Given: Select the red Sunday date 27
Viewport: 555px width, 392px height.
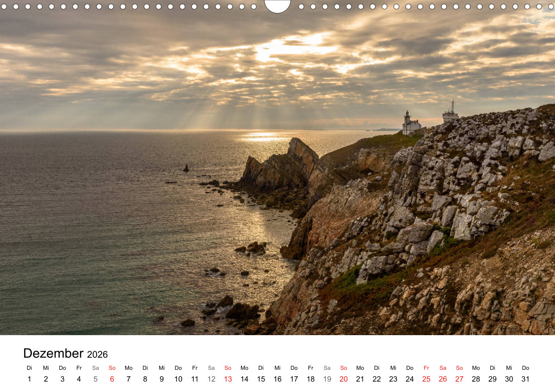Looking at the screenshot, I should [459, 379].
